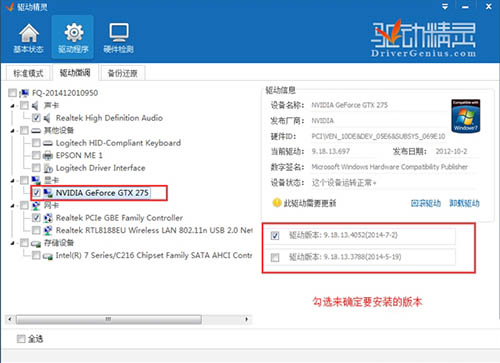The width and height of the screenshot is (500, 363).
Task: Uncheck driver version 9.18.13.4052 checkbox
Action: (275, 236)
